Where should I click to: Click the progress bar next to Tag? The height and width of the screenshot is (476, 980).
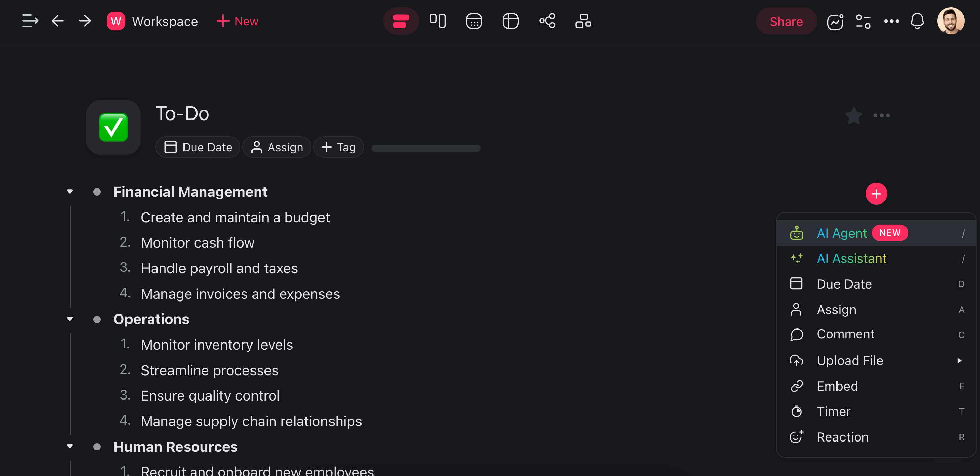click(425, 148)
